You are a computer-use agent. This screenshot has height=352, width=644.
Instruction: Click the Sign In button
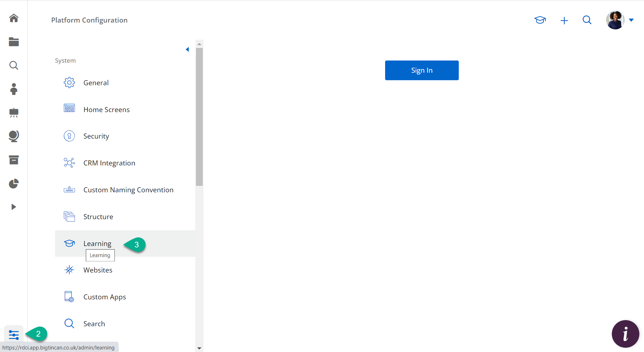422,70
